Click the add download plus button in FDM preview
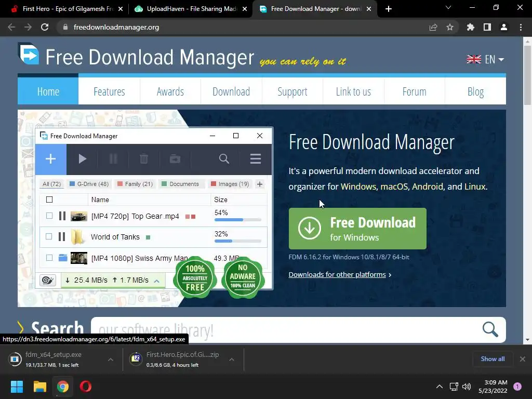The width and height of the screenshot is (532, 399). (x=51, y=159)
